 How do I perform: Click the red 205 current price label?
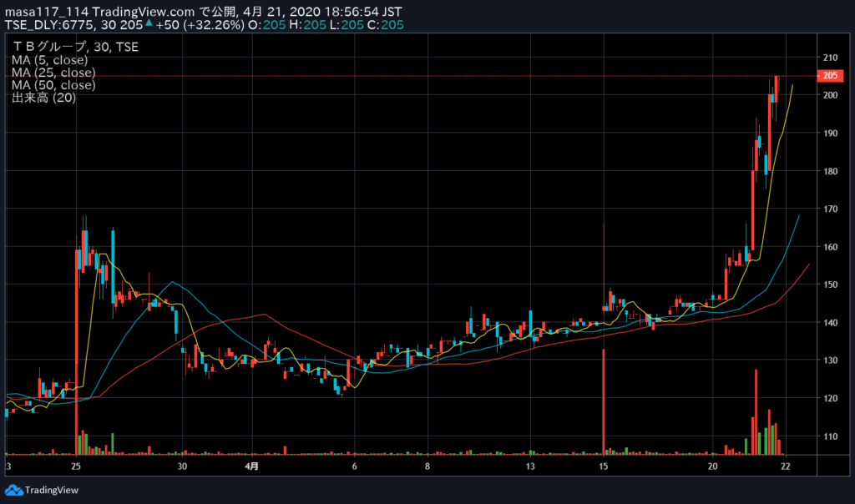[831, 76]
